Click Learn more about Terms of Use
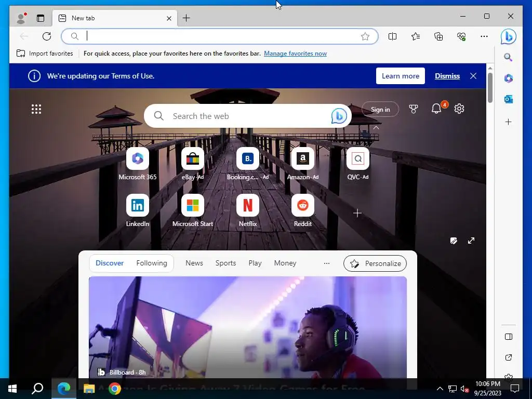This screenshot has height=399, width=532. (401, 76)
